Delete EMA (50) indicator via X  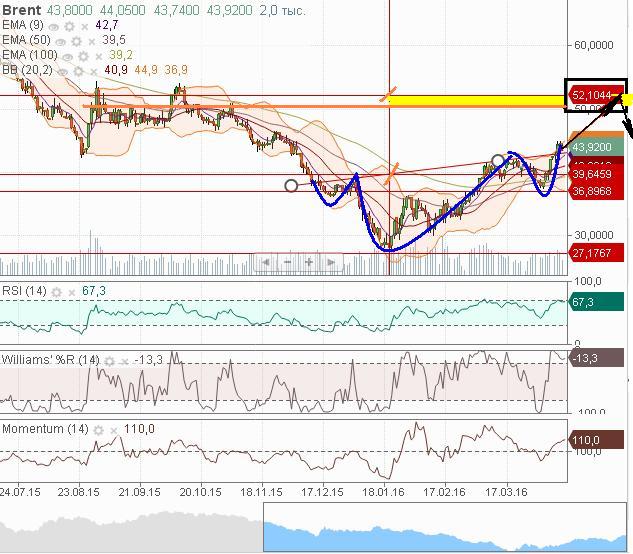(x=92, y=42)
